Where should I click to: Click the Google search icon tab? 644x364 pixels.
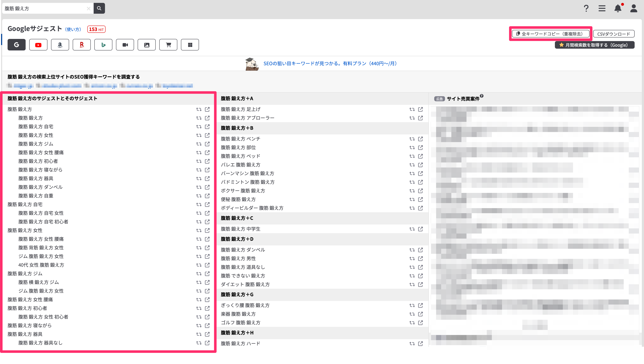(x=16, y=45)
